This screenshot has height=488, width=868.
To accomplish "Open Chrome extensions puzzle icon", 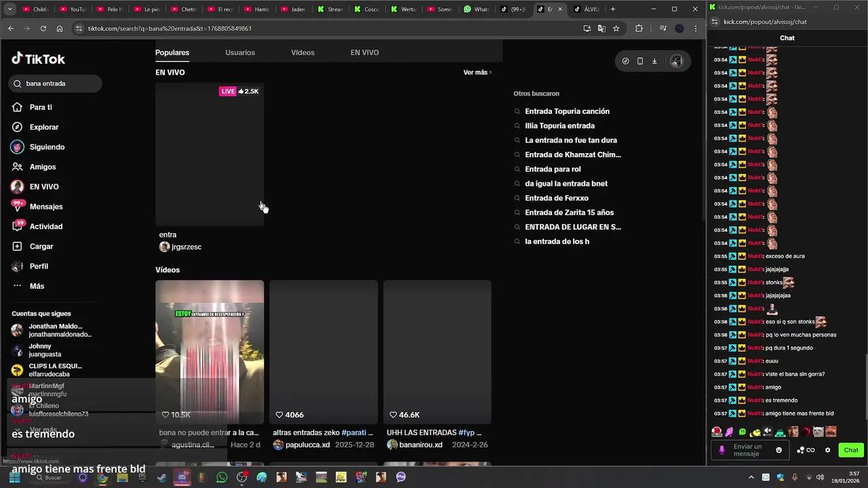I will pyautogui.click(x=639, y=28).
